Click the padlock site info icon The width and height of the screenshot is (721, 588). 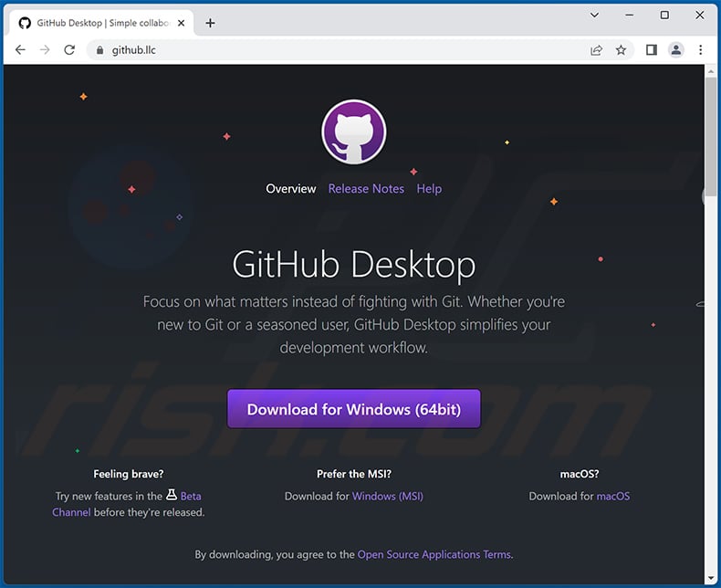click(99, 50)
